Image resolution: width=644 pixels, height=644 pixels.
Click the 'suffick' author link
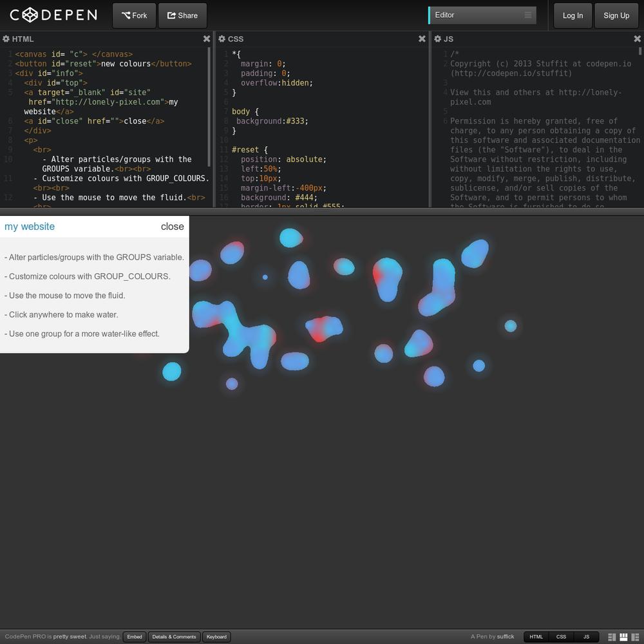(x=505, y=637)
